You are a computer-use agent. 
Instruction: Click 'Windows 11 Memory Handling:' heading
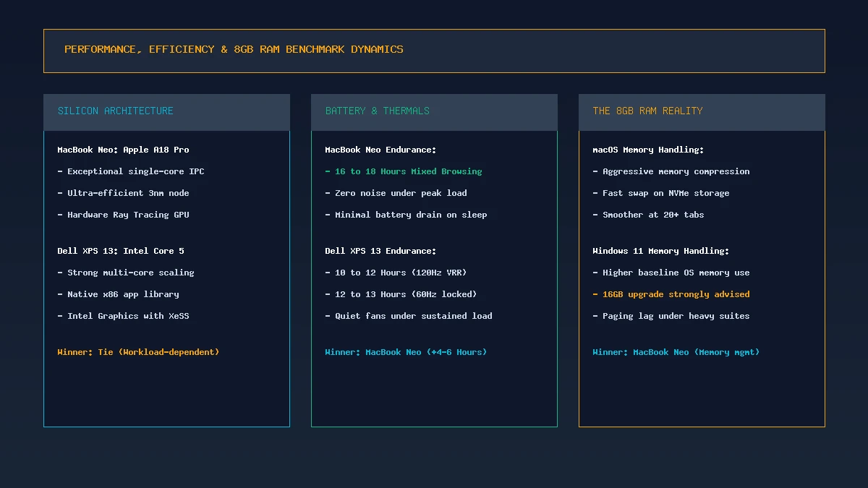660,251
